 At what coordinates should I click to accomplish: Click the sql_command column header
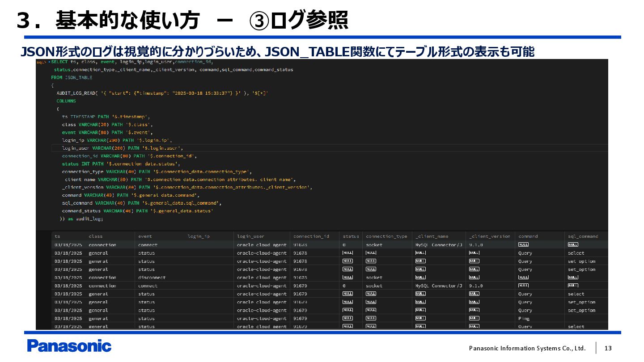tap(583, 236)
